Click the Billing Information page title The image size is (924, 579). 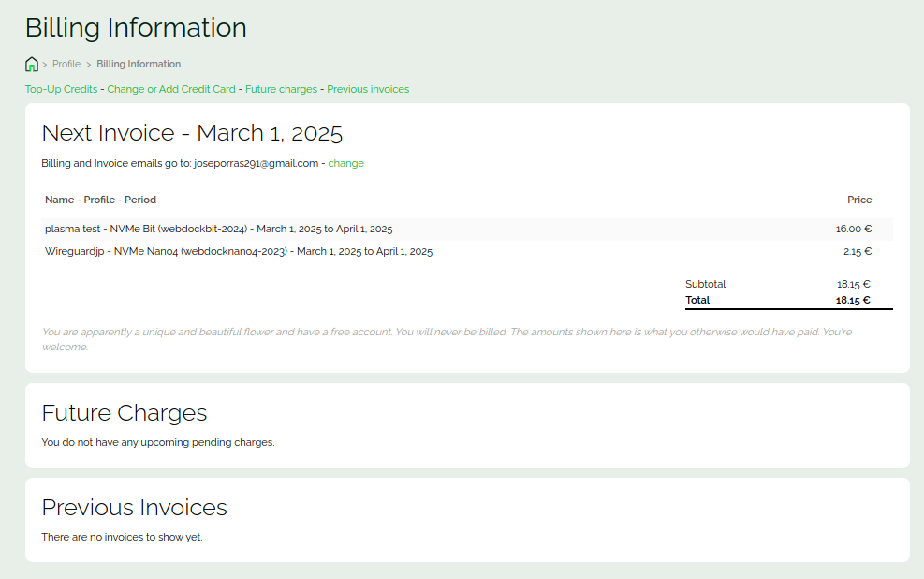(x=136, y=28)
